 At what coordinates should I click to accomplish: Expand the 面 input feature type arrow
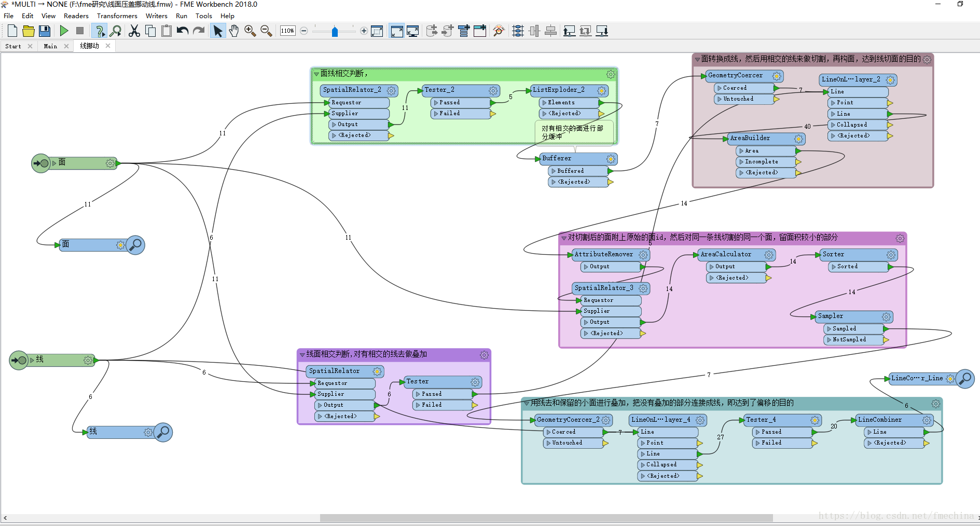[x=54, y=163]
